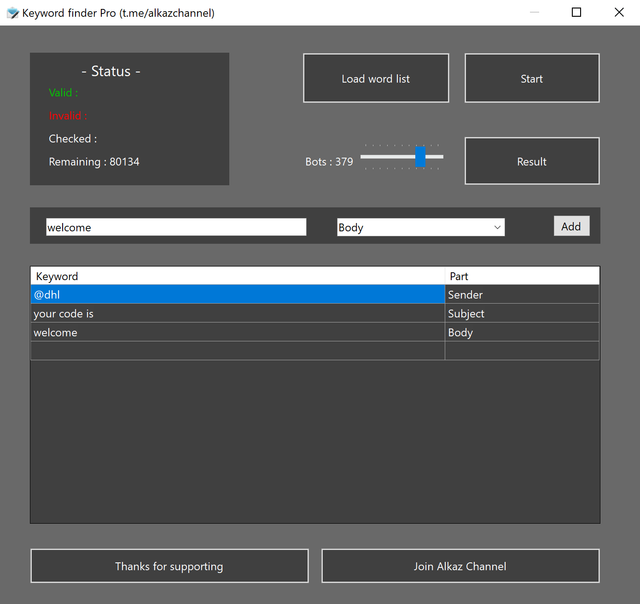Click Add to insert the keyword
Image resolution: width=640 pixels, height=604 pixels.
tap(571, 227)
